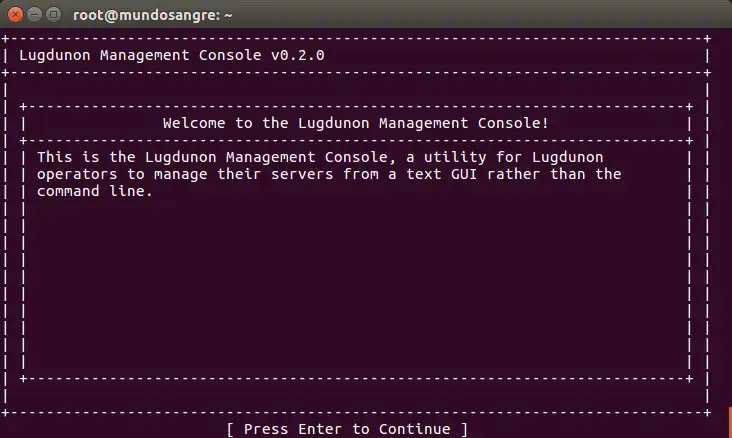Click the word Welcome in the heading

point(192,123)
